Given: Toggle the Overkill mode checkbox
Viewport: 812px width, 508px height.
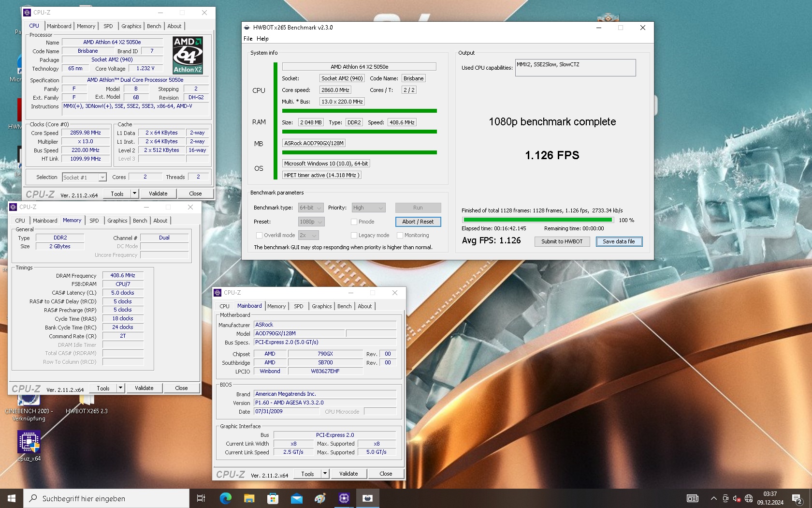Looking at the screenshot, I should pos(259,235).
